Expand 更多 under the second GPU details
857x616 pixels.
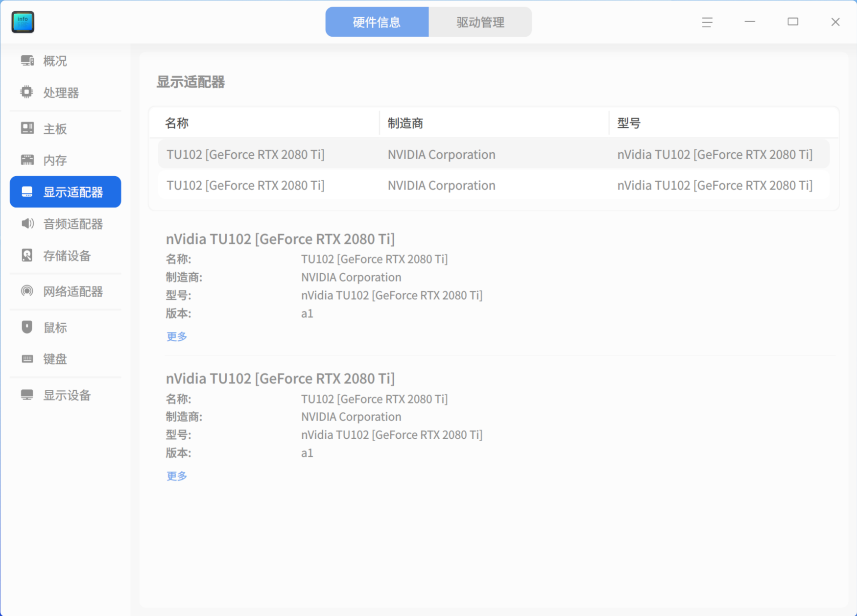[177, 476]
